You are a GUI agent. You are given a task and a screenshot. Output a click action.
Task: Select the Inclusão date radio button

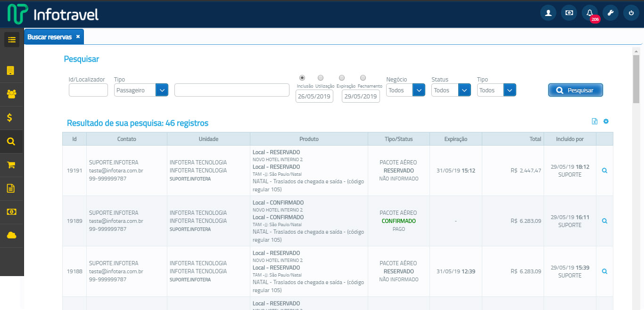point(302,78)
